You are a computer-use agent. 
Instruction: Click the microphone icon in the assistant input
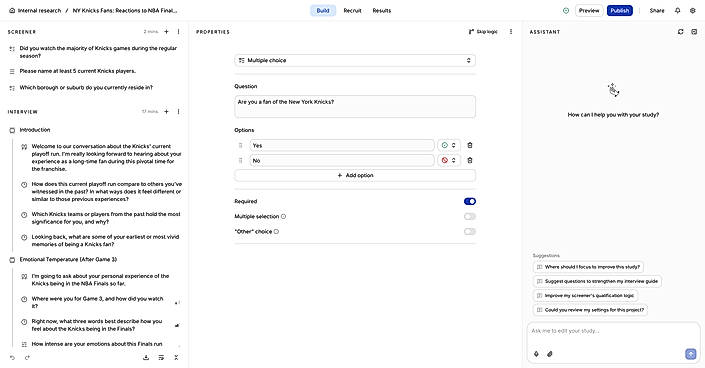click(x=536, y=354)
